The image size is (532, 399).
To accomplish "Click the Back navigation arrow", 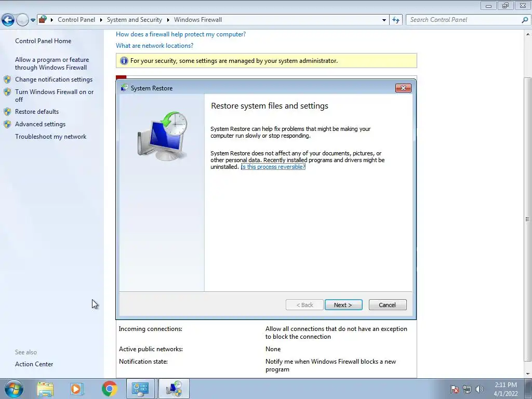I will [x=8, y=20].
